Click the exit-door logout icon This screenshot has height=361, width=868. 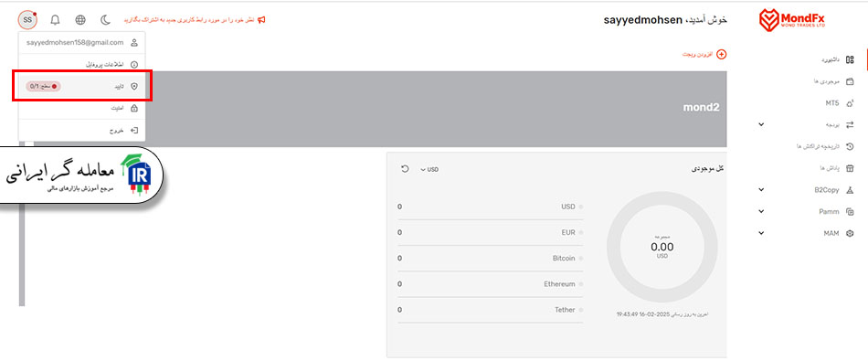pos(134,131)
